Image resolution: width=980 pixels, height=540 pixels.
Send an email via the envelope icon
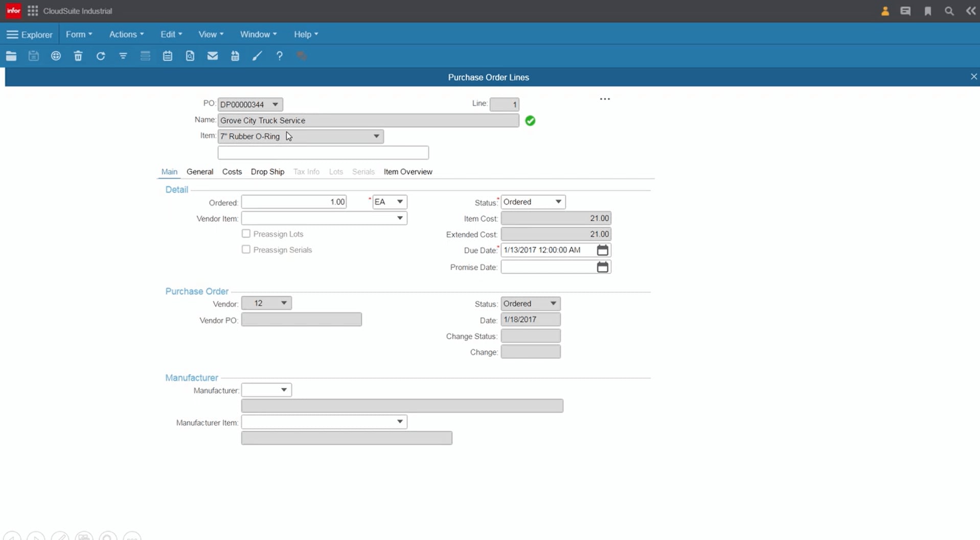[x=213, y=56]
